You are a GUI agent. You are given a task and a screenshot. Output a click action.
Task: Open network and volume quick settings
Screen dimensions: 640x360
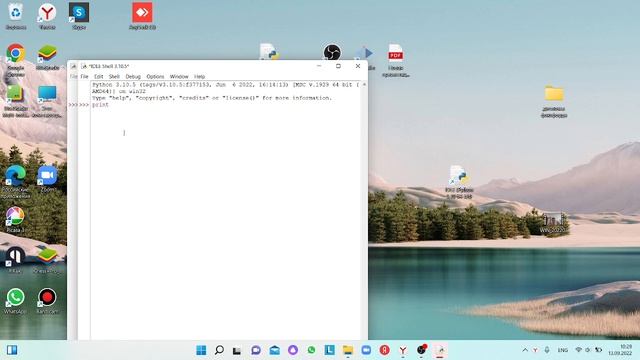point(588,350)
